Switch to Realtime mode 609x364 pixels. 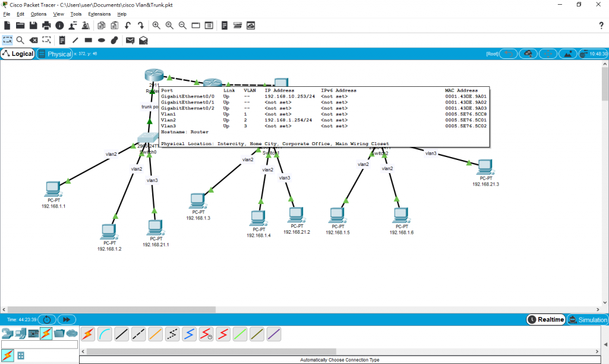coord(546,319)
